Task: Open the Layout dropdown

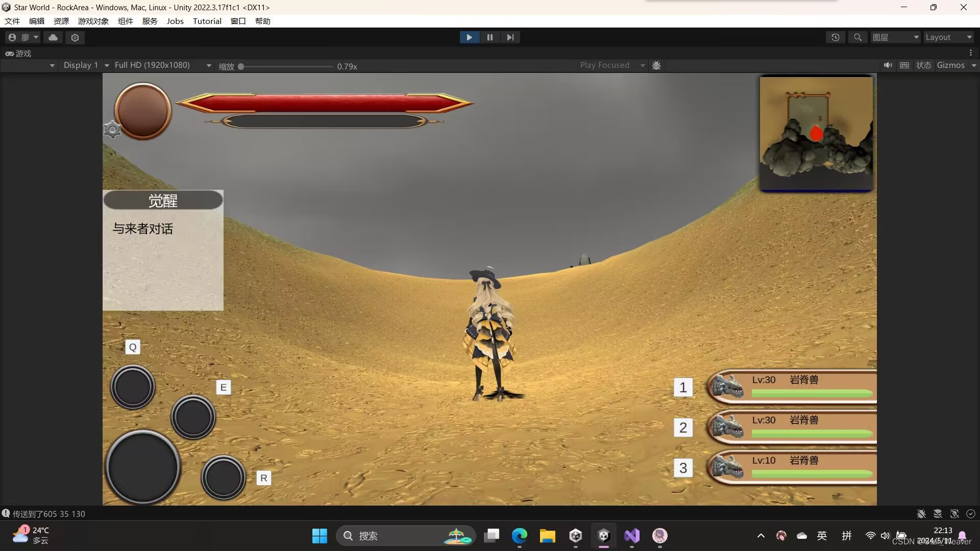Action: 949,37
